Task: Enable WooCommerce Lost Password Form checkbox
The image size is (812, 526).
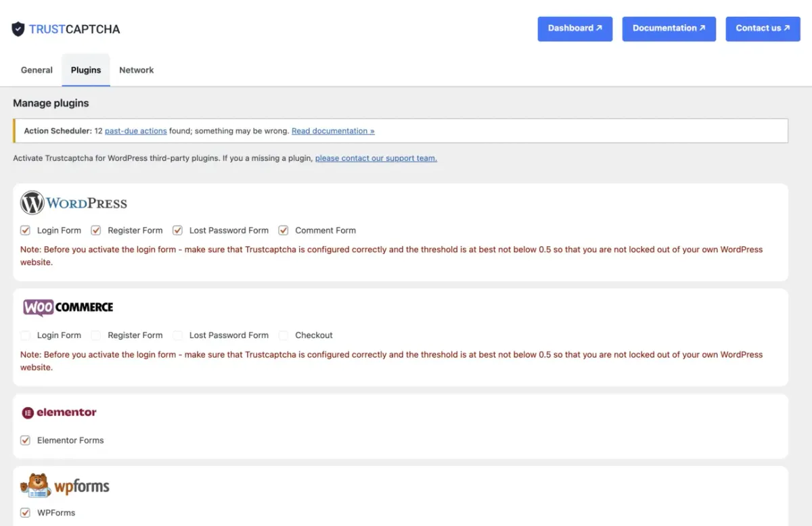Action: (177, 335)
